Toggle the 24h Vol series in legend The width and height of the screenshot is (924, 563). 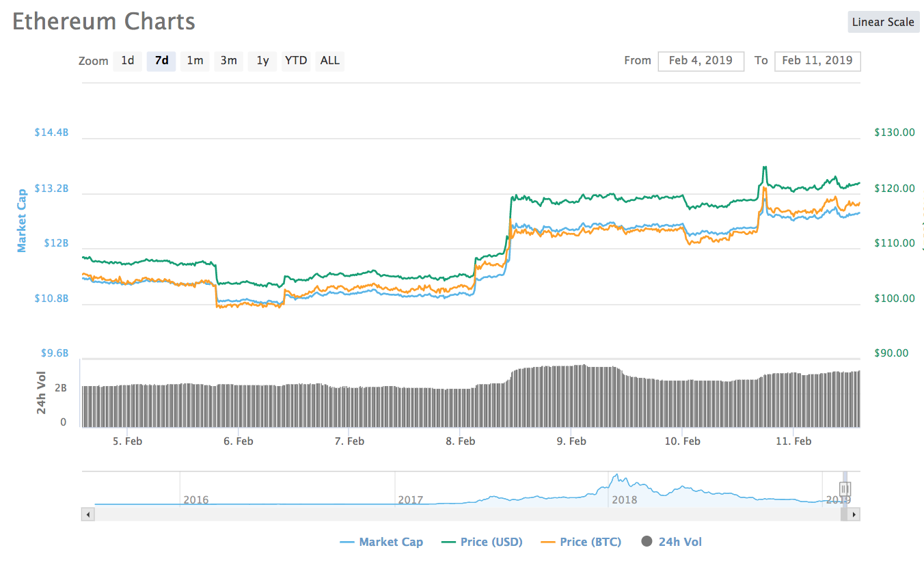click(x=671, y=542)
